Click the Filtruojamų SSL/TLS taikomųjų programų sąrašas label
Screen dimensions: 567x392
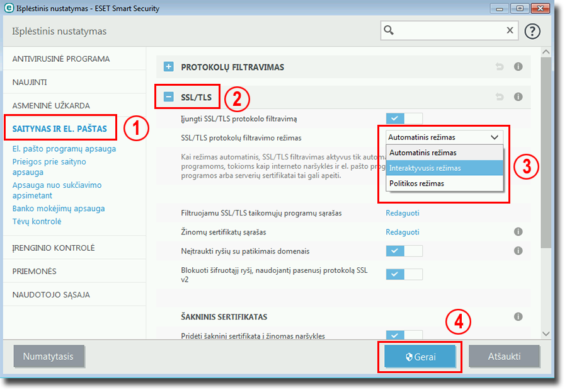coord(261,213)
